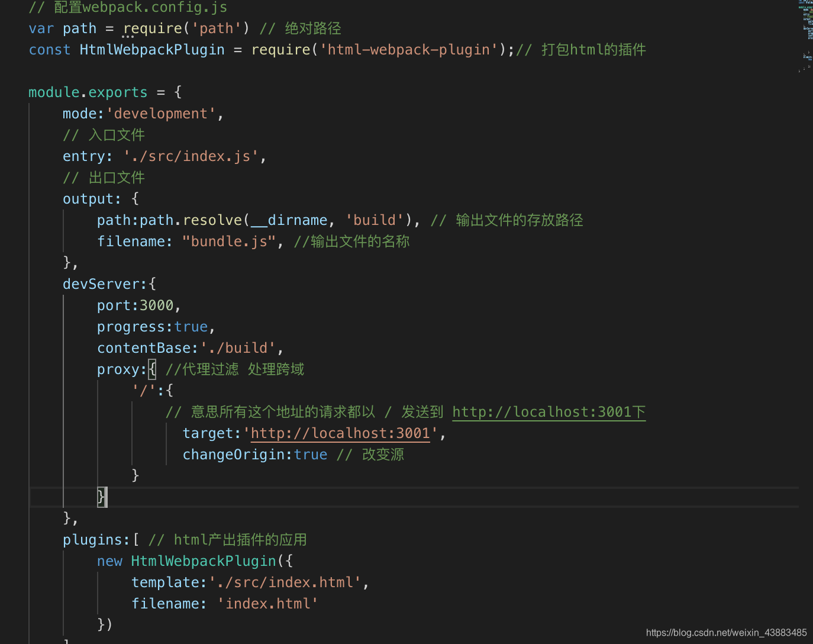Click the 'devServer' property key
The width and height of the screenshot is (813, 644).
point(101,284)
